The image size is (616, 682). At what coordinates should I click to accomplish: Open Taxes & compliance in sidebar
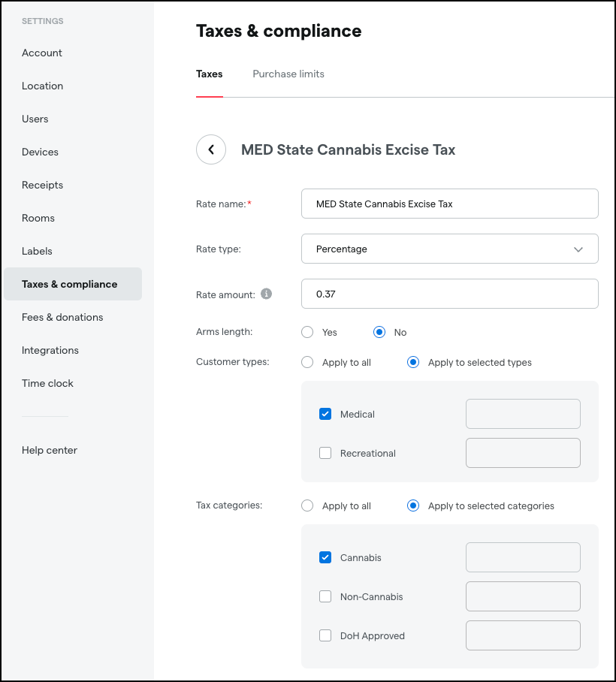[73, 284]
